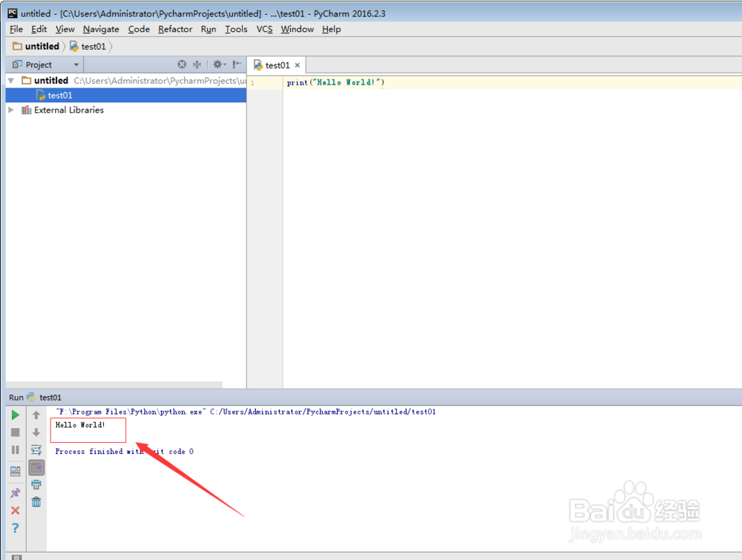Click line number 1 in gutter
Image resolution: width=742 pixels, height=560 pixels.
pos(252,83)
